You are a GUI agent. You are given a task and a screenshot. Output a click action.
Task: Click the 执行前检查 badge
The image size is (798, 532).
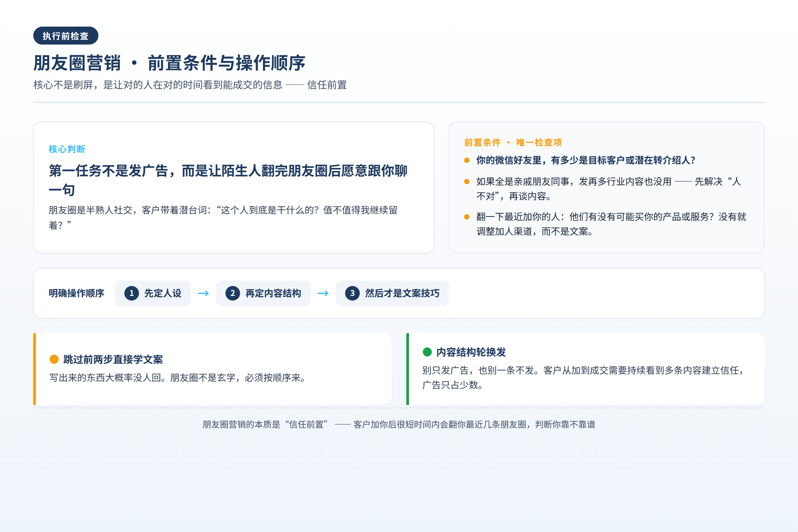pos(66,36)
